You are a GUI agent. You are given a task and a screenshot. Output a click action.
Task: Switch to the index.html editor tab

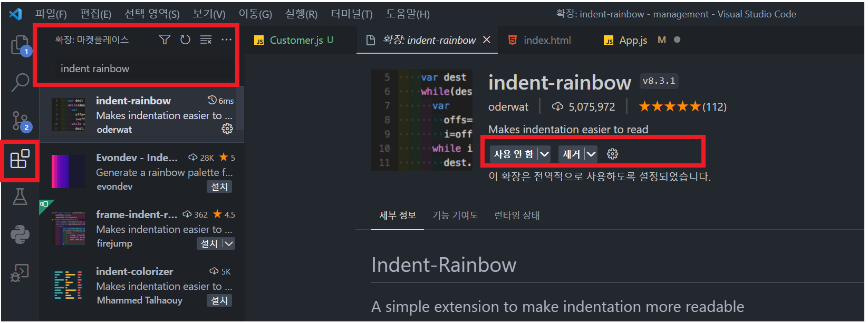(546, 40)
